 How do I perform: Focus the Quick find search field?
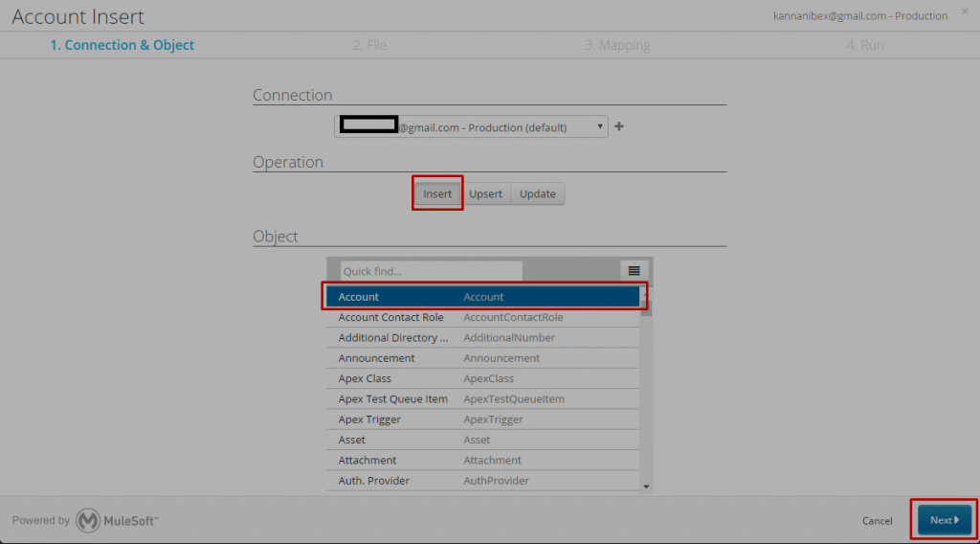tap(432, 271)
